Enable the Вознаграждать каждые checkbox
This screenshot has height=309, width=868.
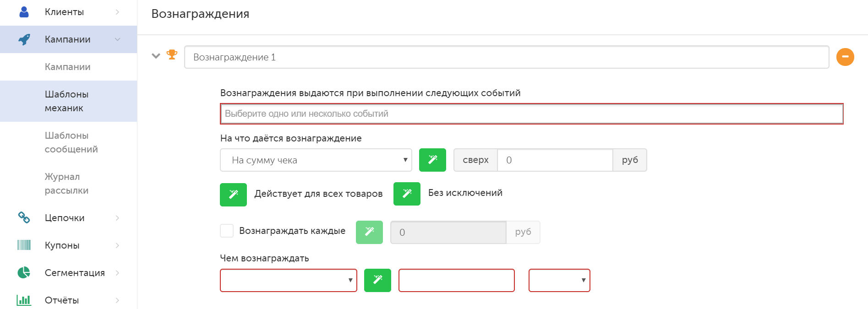[227, 231]
